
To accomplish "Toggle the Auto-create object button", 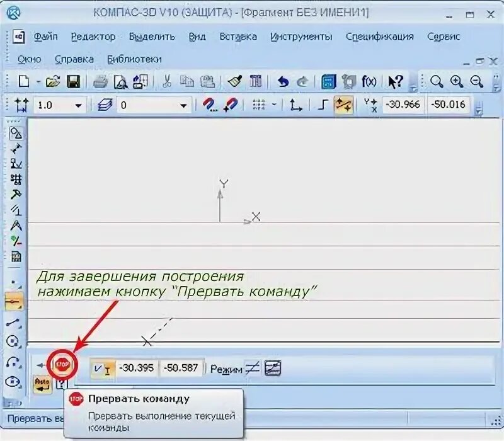I will tap(42, 385).
